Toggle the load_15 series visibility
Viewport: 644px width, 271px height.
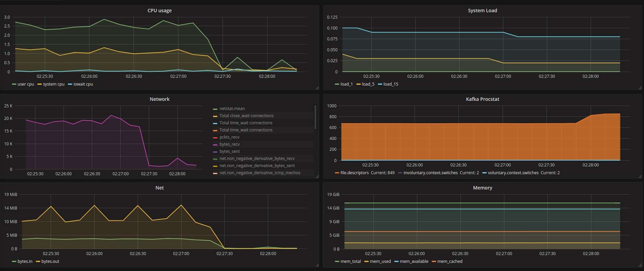coord(391,84)
